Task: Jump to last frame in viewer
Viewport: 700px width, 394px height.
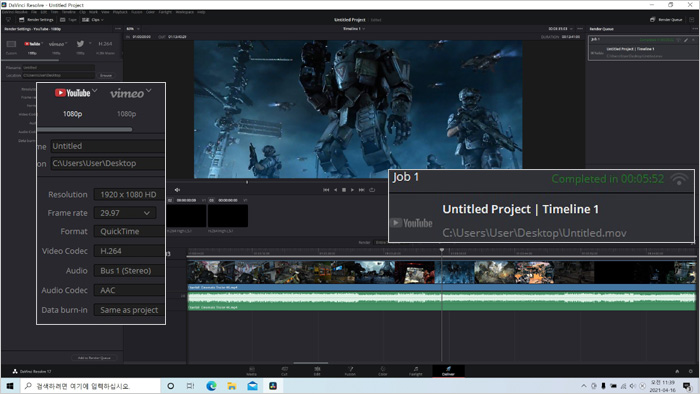Action: (x=362, y=190)
